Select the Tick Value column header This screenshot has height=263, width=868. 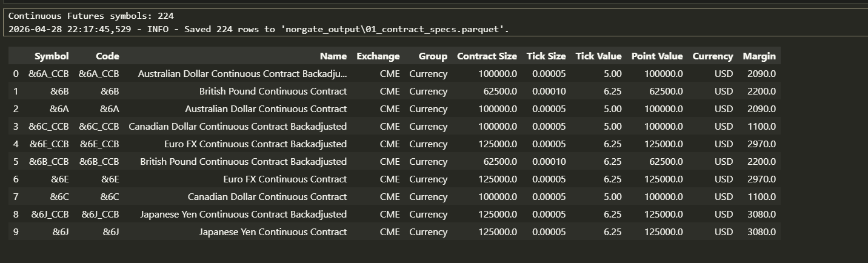(x=598, y=56)
